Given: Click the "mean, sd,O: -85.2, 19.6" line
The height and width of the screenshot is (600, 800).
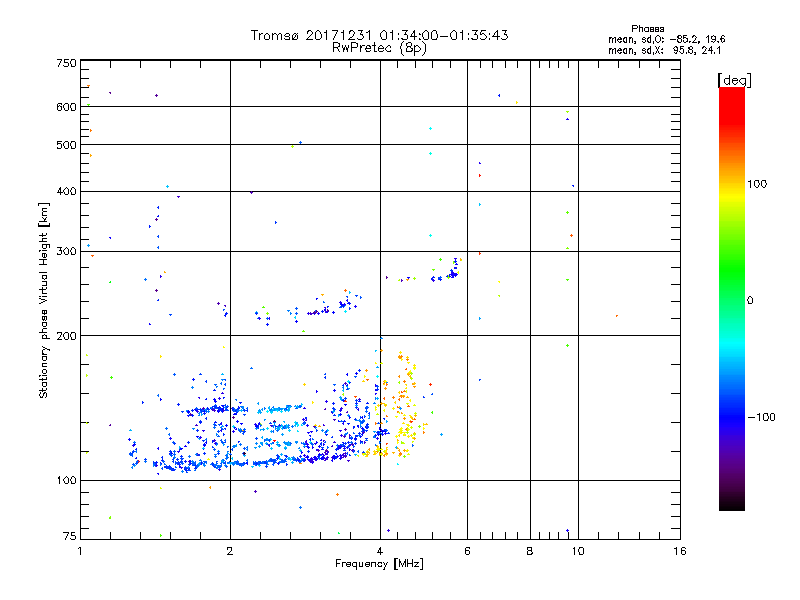Looking at the screenshot, I should pyautogui.click(x=666, y=39).
